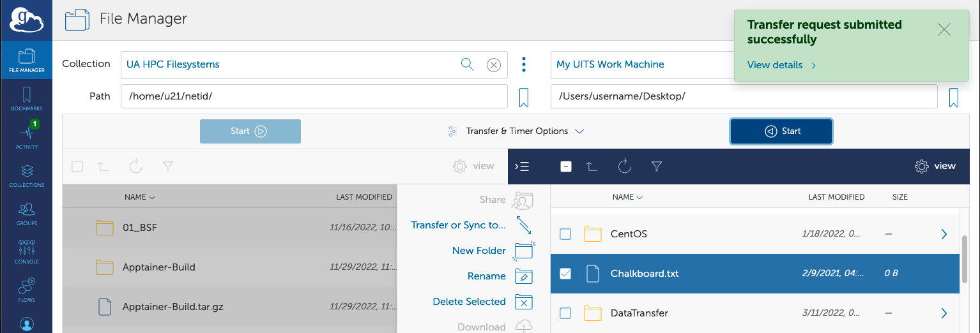The image size is (980, 333).
Task: Choose Delete Selected from the action menu
Action: click(470, 302)
